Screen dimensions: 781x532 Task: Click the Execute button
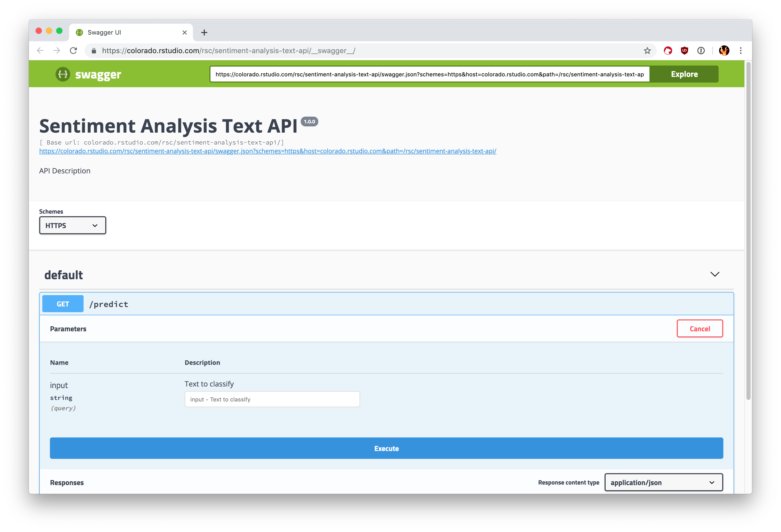pyautogui.click(x=386, y=448)
